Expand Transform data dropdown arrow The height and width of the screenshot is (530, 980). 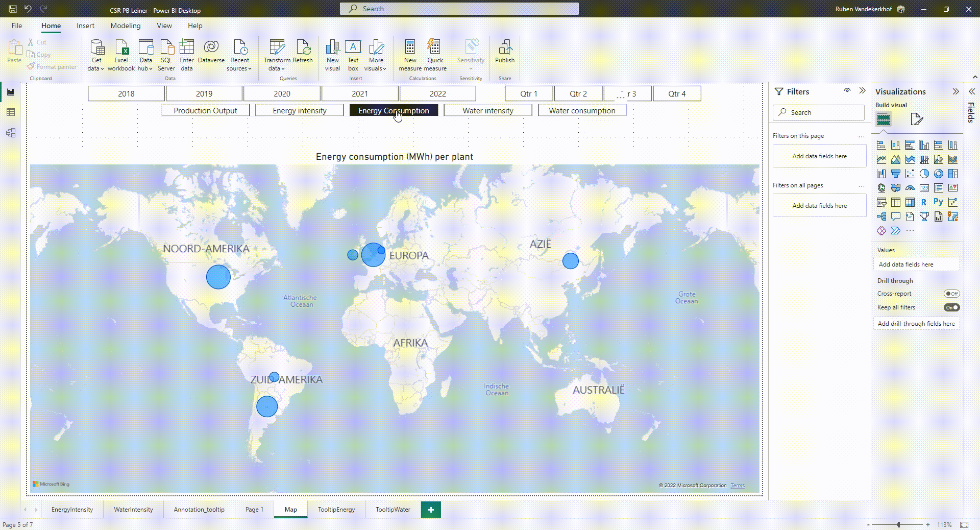click(x=283, y=69)
